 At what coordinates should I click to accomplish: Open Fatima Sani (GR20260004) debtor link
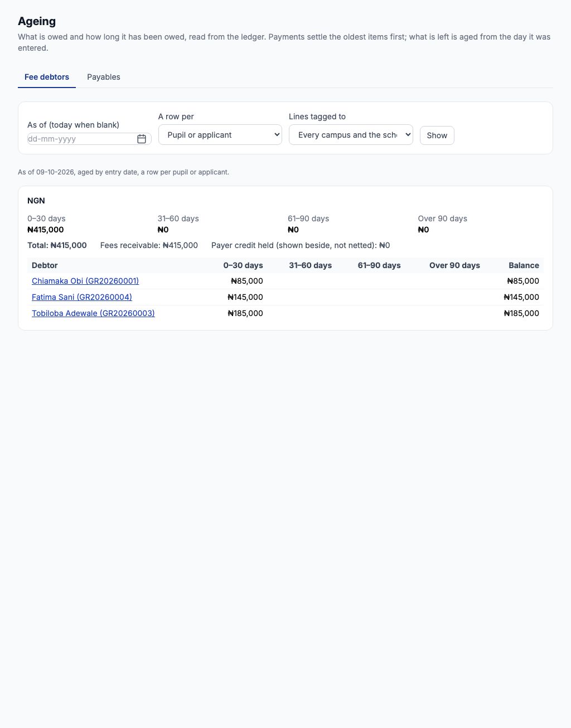pyautogui.click(x=82, y=297)
